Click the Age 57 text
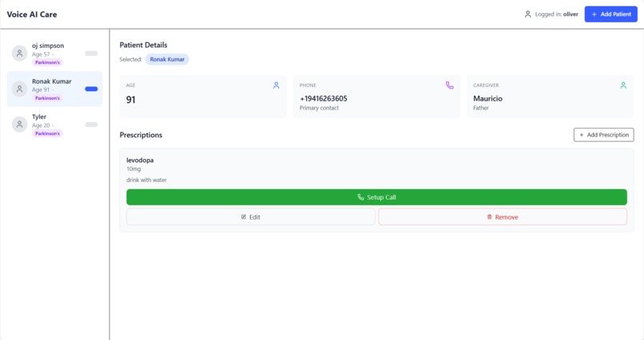Viewport: 644px width, 340px height. [x=41, y=54]
